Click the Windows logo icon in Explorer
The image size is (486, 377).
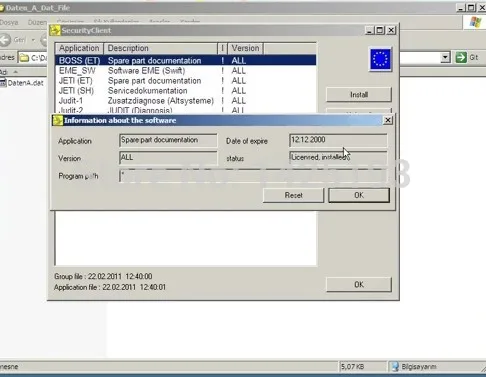(475, 22)
